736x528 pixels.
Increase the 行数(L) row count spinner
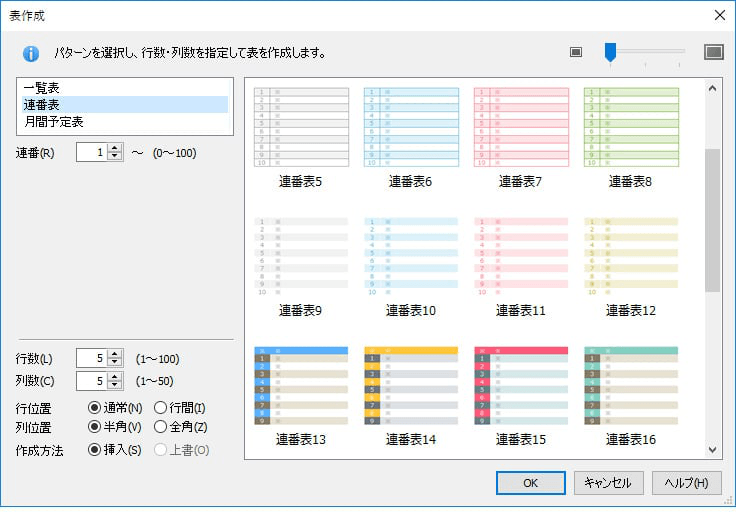(x=115, y=354)
